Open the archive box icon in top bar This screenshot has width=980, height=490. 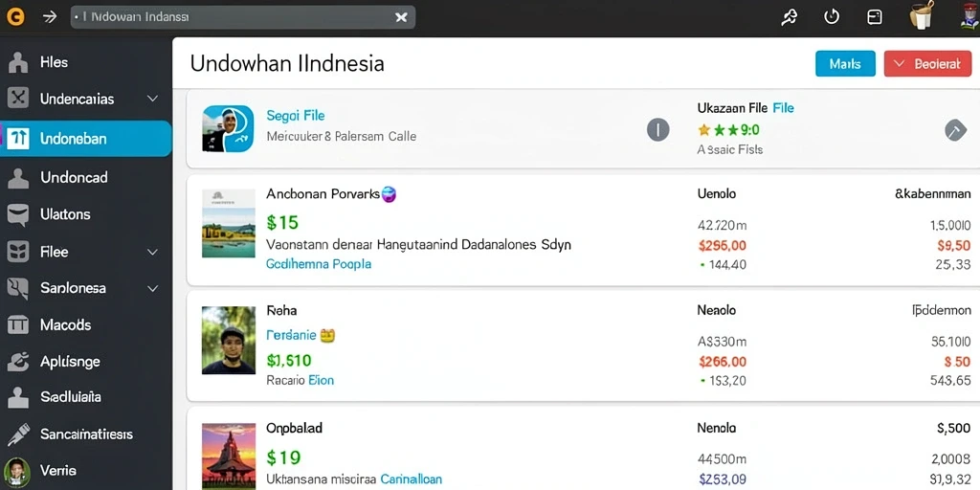click(875, 17)
